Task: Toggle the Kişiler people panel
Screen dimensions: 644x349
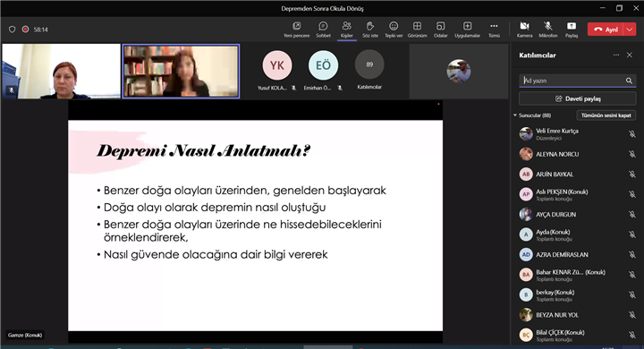Action: tap(347, 30)
